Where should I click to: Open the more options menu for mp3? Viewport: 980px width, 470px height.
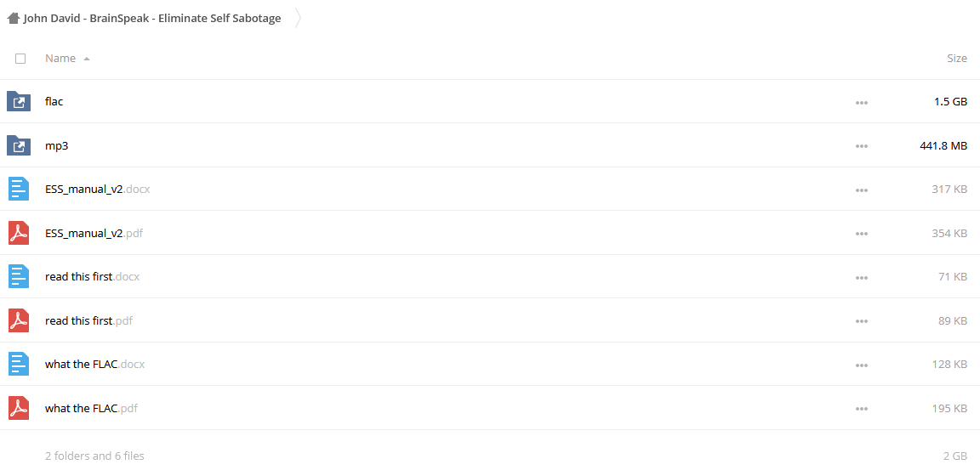coord(861,146)
